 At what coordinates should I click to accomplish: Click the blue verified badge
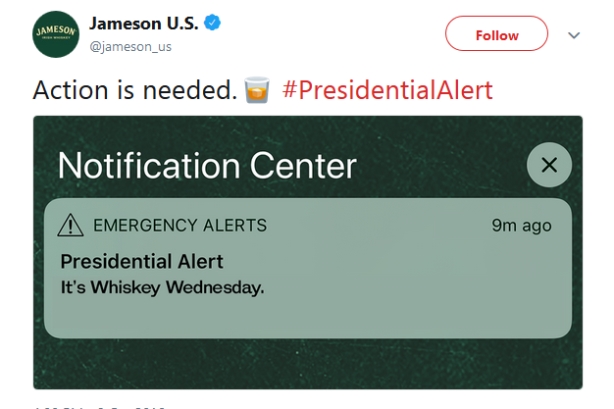pos(212,23)
